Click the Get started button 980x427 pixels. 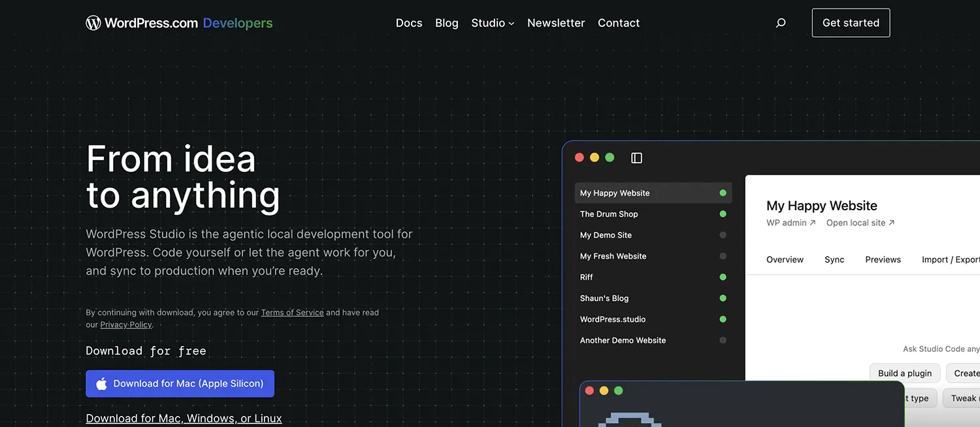[851, 23]
